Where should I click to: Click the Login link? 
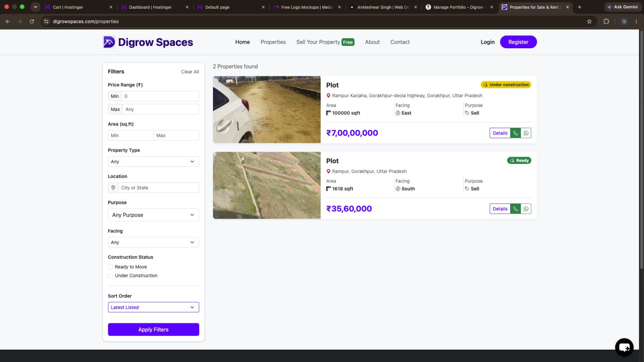488,42
